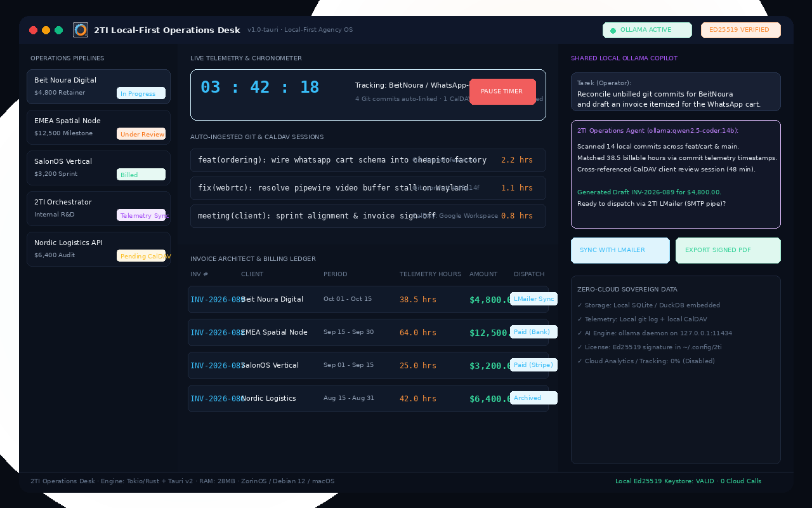This screenshot has width=812, height=508.
Task: Click the Telemetry Hours column header
Action: tap(430, 274)
